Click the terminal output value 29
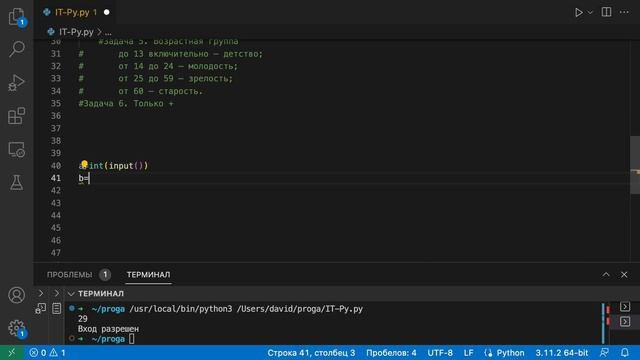Viewport: 640px width, 360px height. (x=82, y=318)
